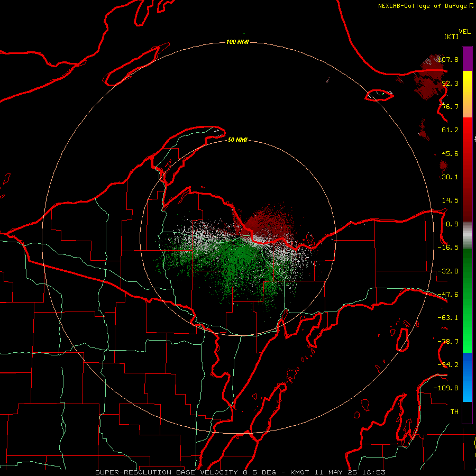Click the purple segment of velocity color bar
The image size is (476, 476).
pos(467,59)
